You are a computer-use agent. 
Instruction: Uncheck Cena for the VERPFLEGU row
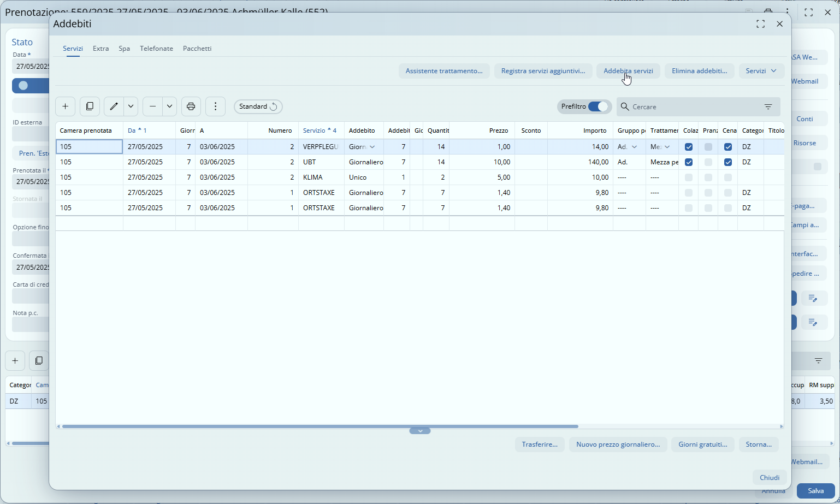point(728,147)
